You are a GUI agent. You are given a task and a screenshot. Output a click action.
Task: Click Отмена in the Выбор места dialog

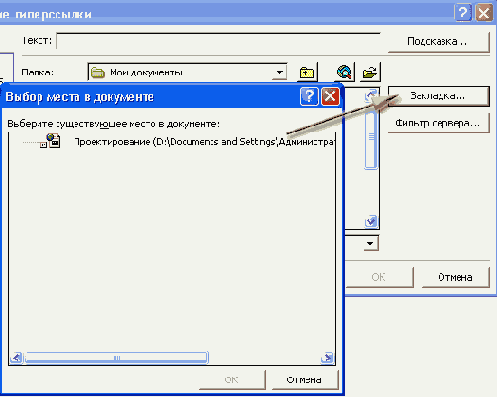[305, 380]
